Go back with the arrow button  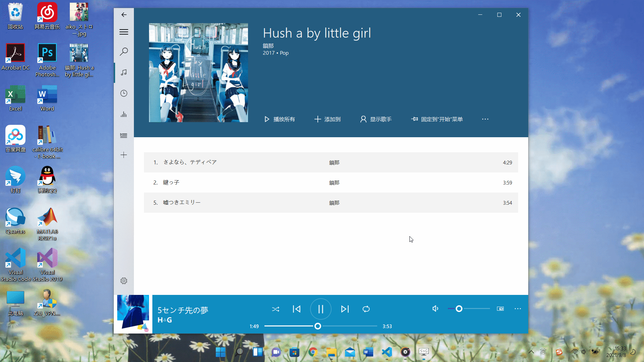[124, 15]
